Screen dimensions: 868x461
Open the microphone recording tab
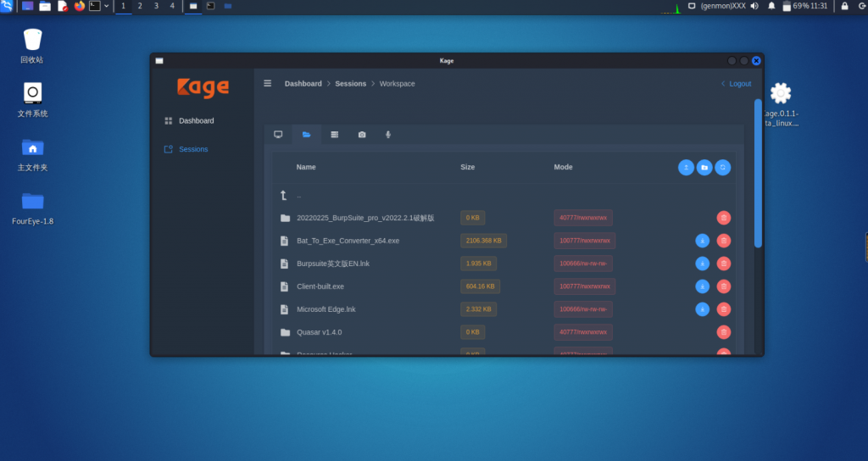388,135
